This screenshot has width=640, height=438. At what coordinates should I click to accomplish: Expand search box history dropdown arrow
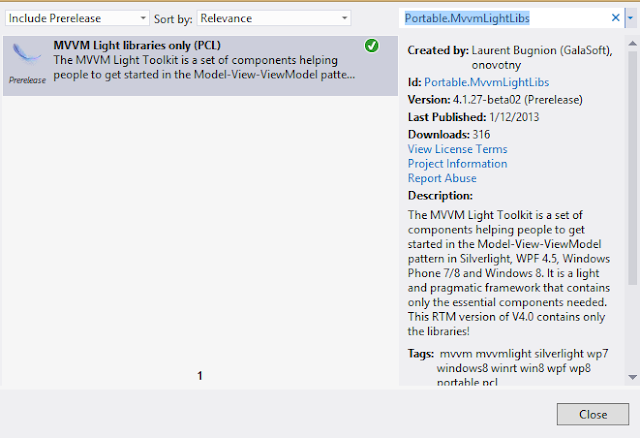(x=631, y=18)
